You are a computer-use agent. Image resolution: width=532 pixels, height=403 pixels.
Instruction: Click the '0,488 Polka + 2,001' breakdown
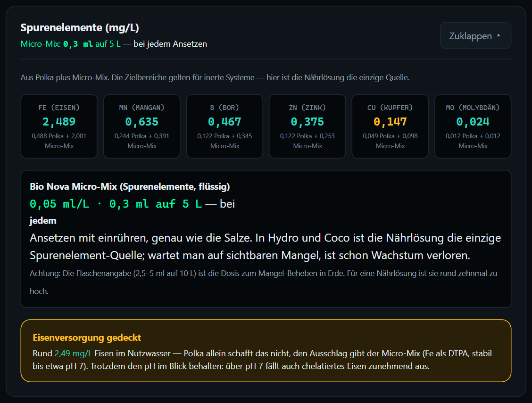click(59, 136)
